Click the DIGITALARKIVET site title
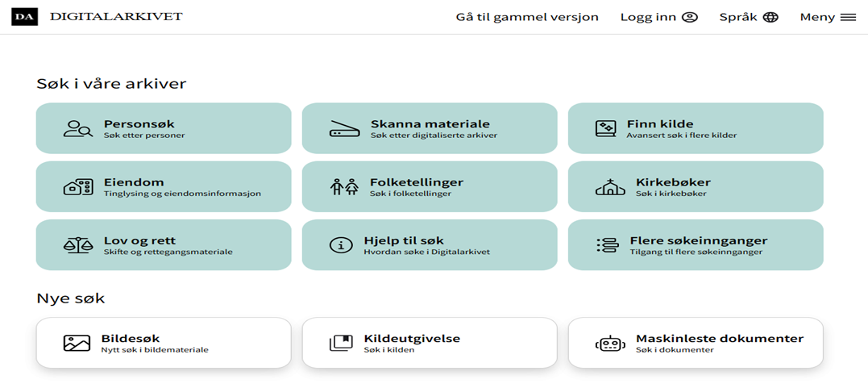868x388 pixels. pos(116,17)
